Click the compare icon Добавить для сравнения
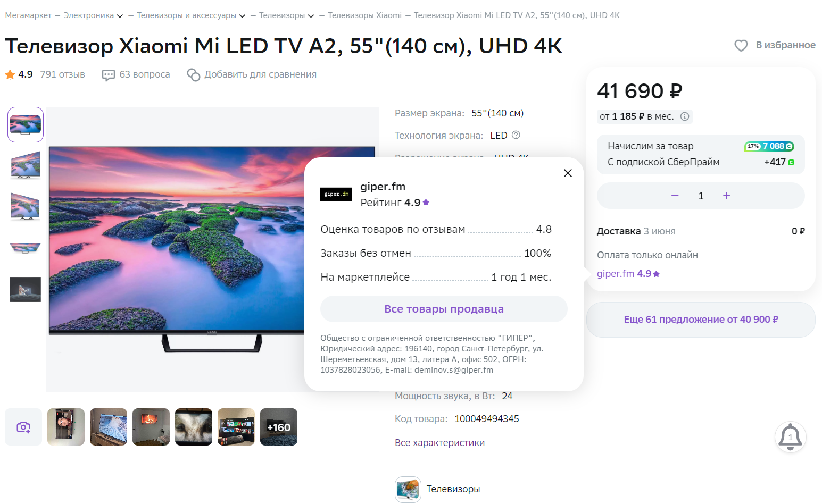 194,75
